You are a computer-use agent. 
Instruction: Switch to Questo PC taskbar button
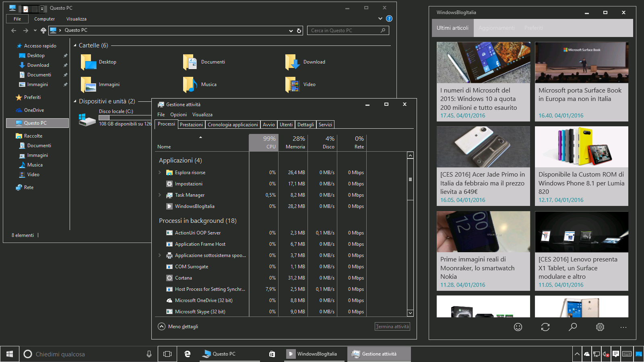coord(230,354)
